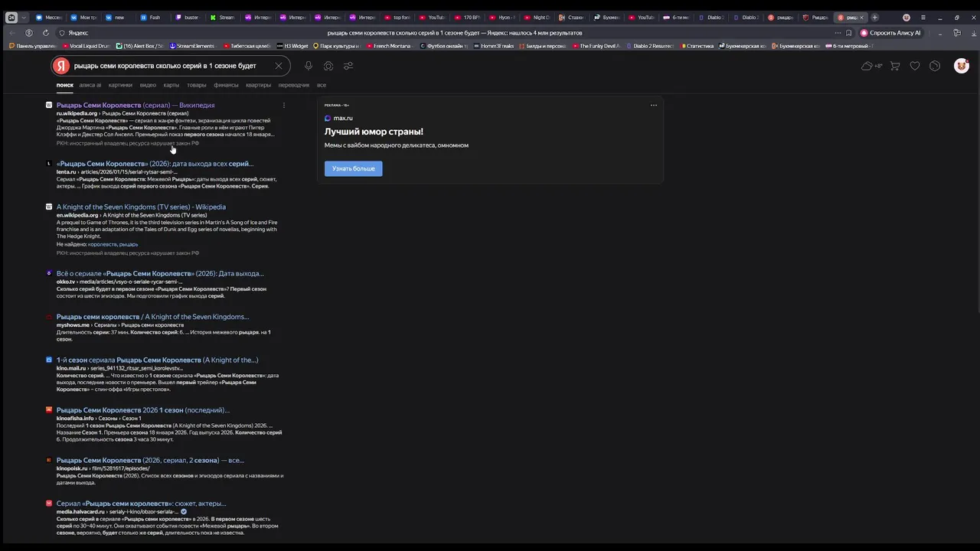Bookmark this page using the bookmark icon
The width and height of the screenshot is (980, 551).
pos(848,33)
